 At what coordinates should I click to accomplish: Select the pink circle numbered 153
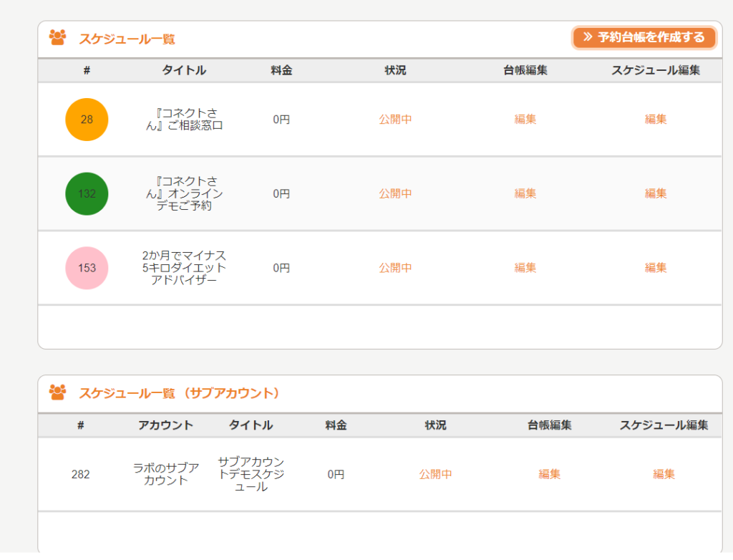[x=87, y=268]
